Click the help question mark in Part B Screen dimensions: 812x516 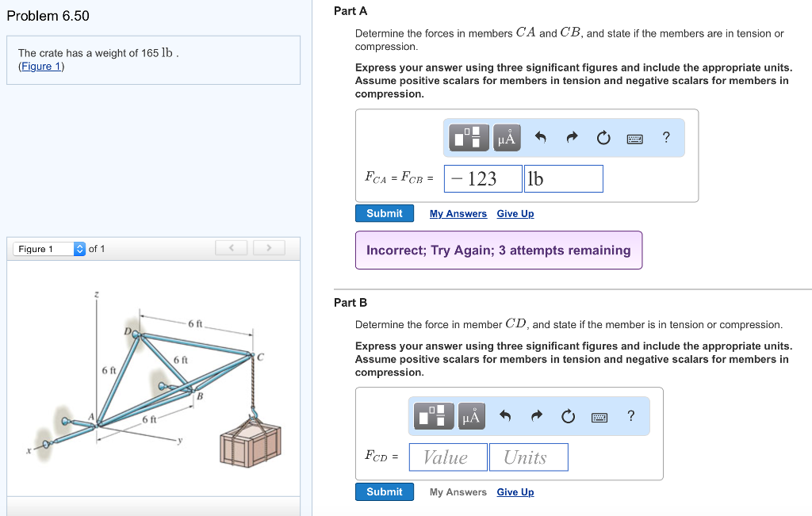pyautogui.click(x=630, y=415)
